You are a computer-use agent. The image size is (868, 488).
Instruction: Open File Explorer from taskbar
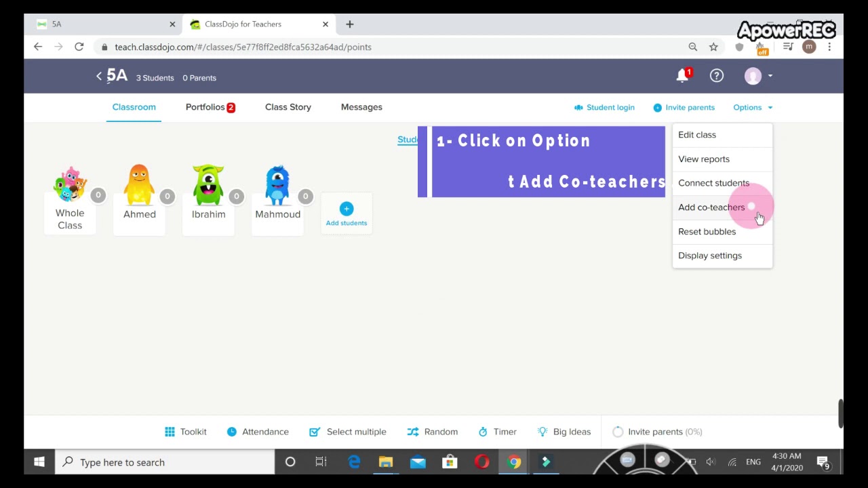pos(386,462)
